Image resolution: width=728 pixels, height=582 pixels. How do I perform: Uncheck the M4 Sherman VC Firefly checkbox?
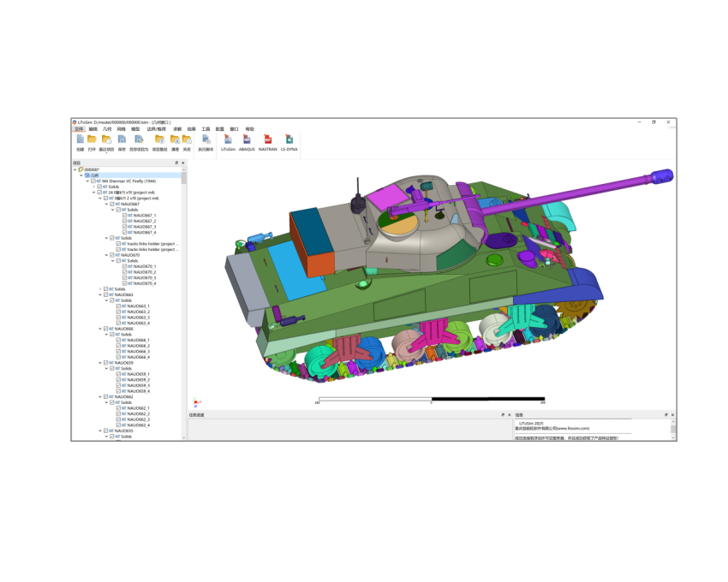click(93, 181)
